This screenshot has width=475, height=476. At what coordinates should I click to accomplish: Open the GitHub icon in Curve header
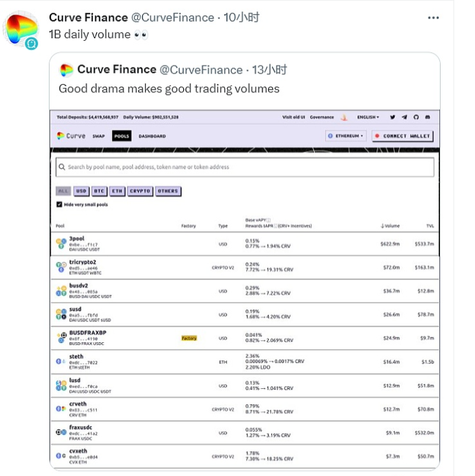pos(416,117)
